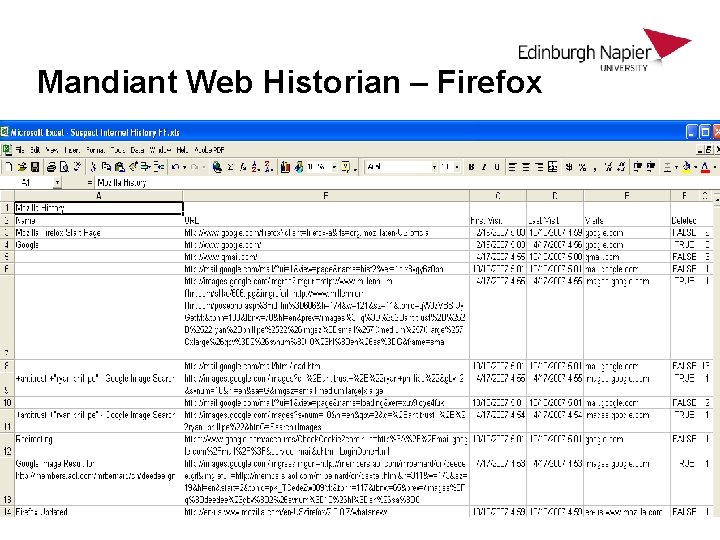Image resolution: width=720 pixels, height=540 pixels.
Task: Expand the Undo history arrow
Action: [x=184, y=167]
